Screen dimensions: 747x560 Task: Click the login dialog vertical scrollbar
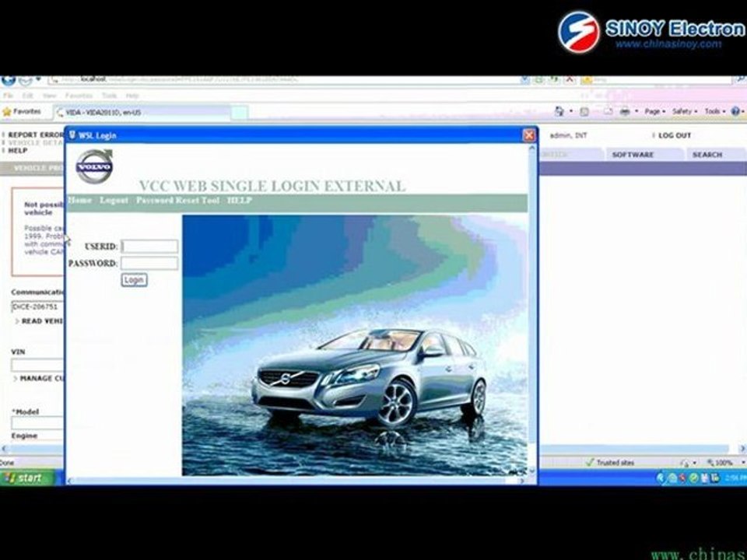532,310
